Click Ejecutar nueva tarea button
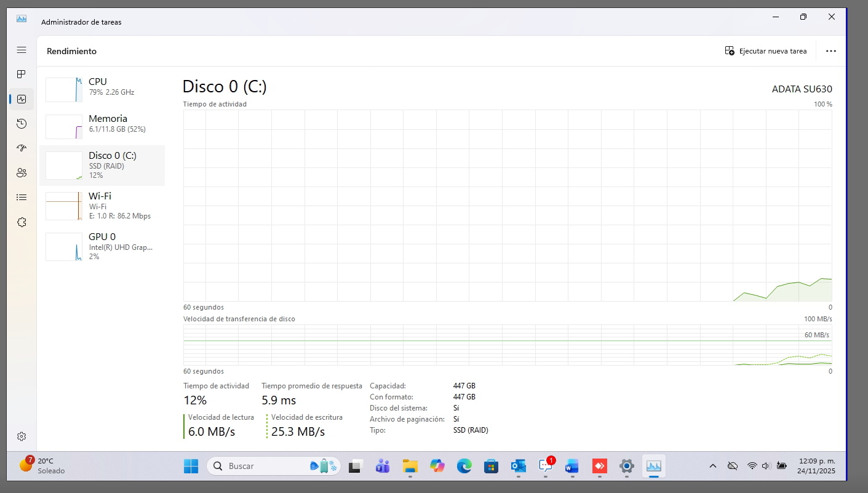The width and height of the screenshot is (868, 493). tap(766, 51)
